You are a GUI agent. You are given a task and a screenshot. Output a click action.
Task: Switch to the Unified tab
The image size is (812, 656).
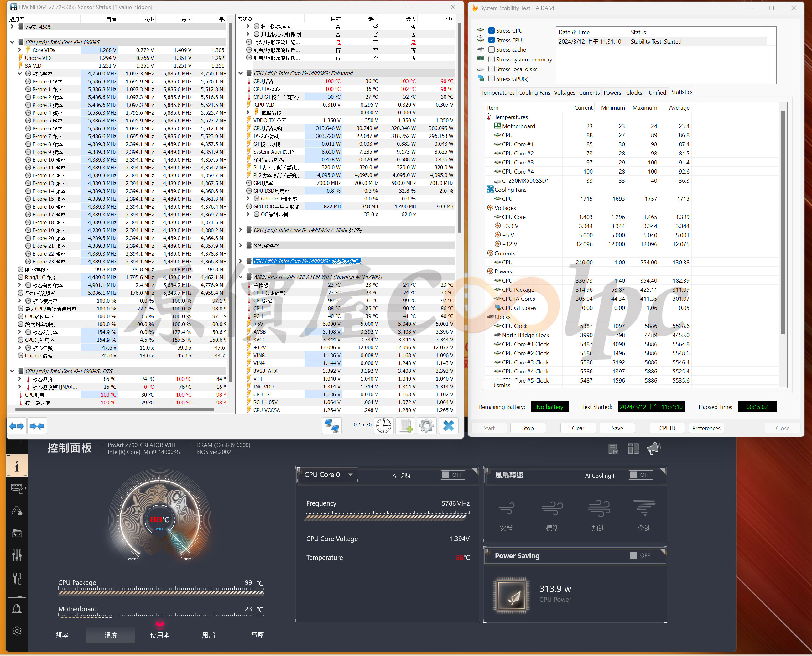(658, 93)
